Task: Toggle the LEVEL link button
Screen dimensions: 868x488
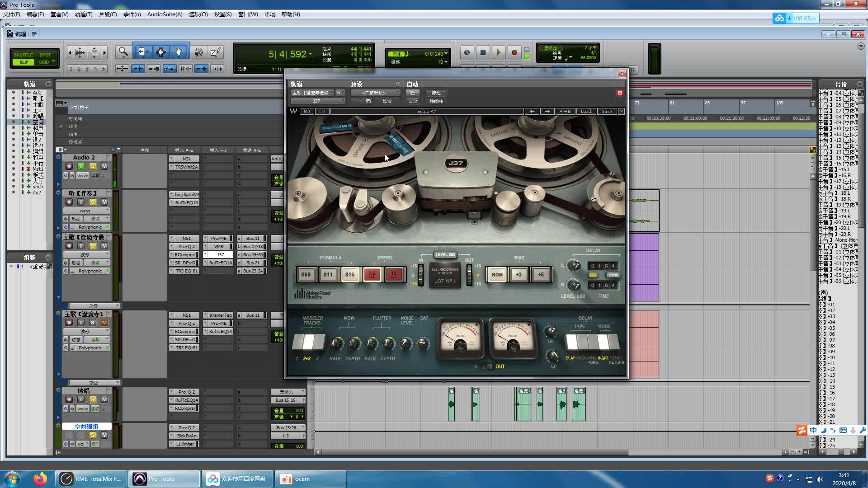Action: pyautogui.click(x=445, y=254)
